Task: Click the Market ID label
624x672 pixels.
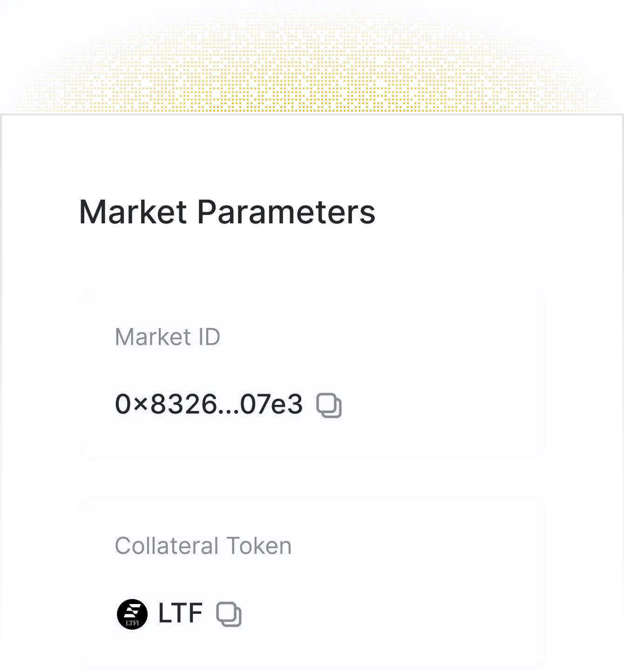Action: pos(167,336)
